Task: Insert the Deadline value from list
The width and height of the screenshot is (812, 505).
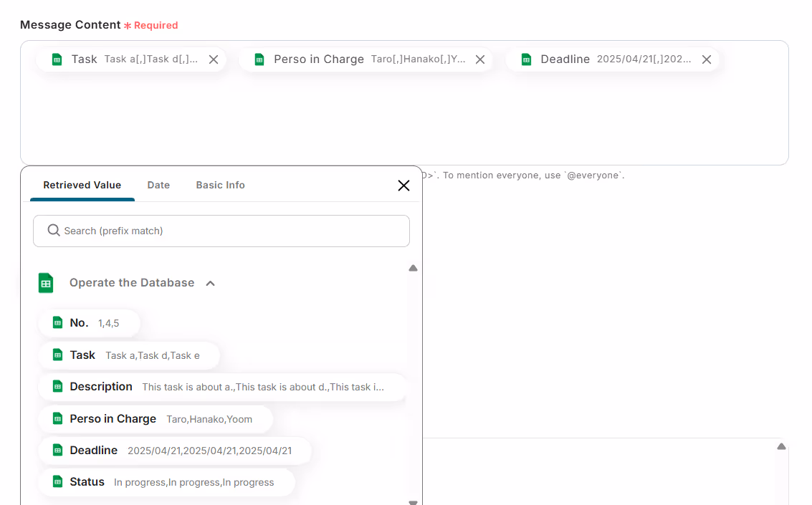Action: coord(175,451)
